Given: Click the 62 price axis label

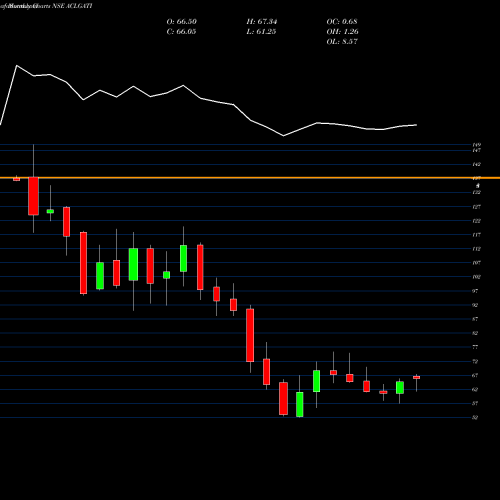Looking at the screenshot, I should point(475,389).
